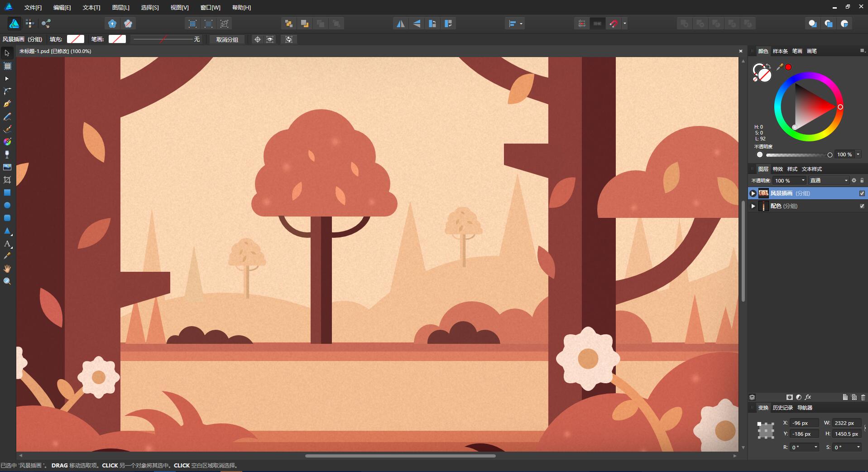Toggle the cycle selection box button

(289, 39)
